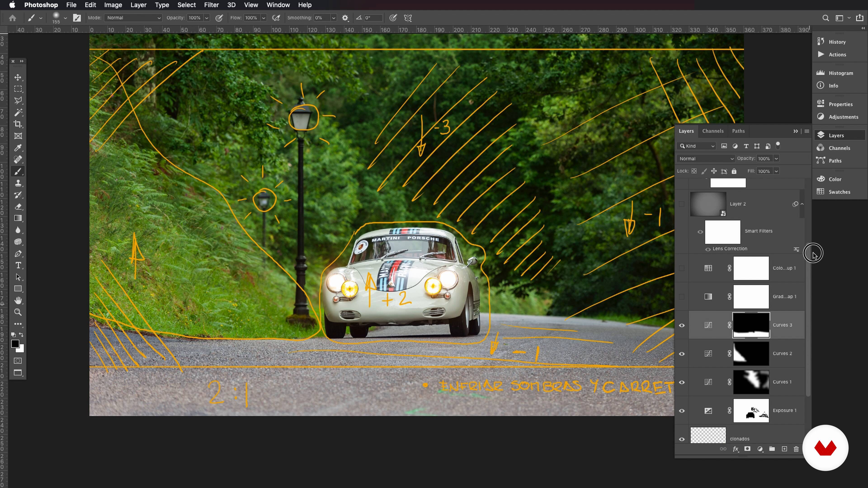The image size is (868, 488).
Task: Show the Layer 2 layer
Action: [682, 204]
